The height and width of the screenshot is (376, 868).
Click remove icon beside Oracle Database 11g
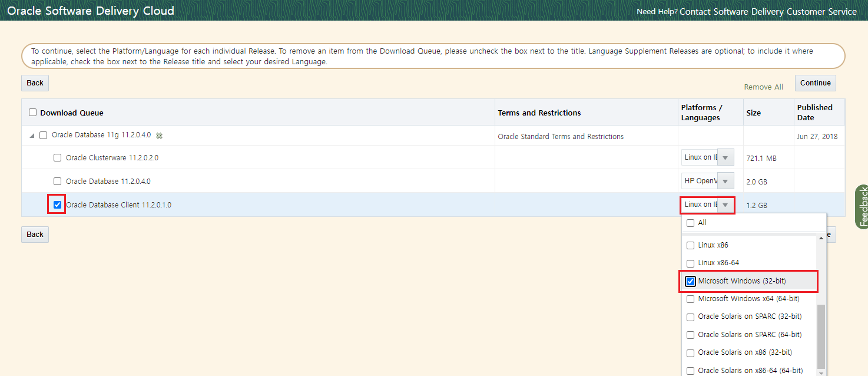(x=159, y=136)
